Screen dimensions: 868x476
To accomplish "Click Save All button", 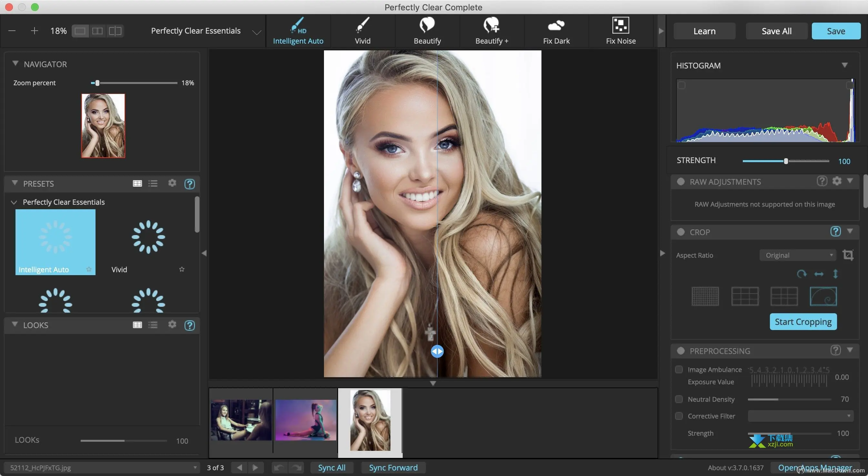I will tap(776, 30).
